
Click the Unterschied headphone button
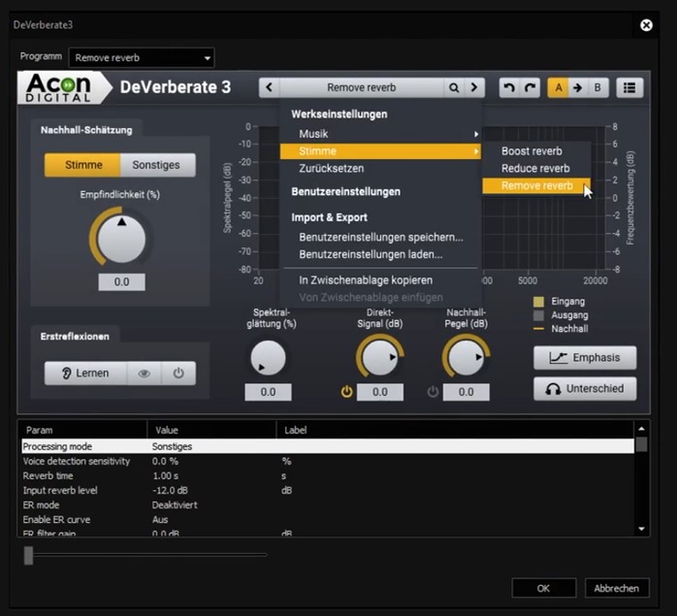pyautogui.click(x=585, y=389)
